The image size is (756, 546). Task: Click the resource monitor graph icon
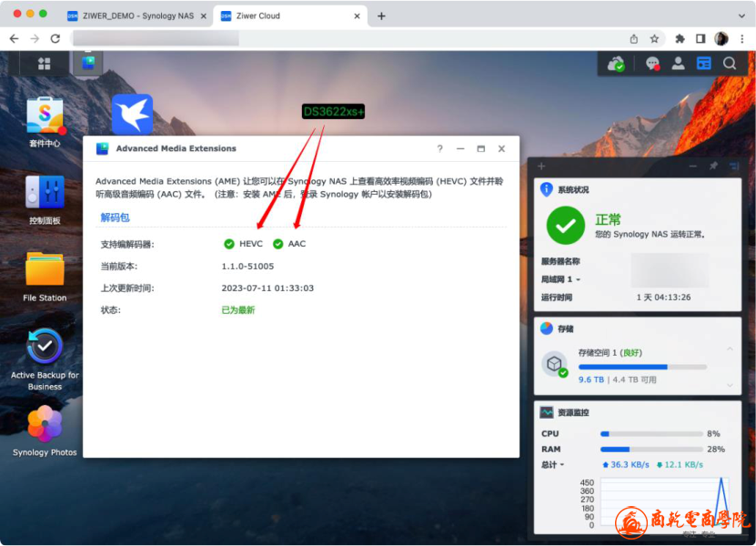[x=547, y=412]
